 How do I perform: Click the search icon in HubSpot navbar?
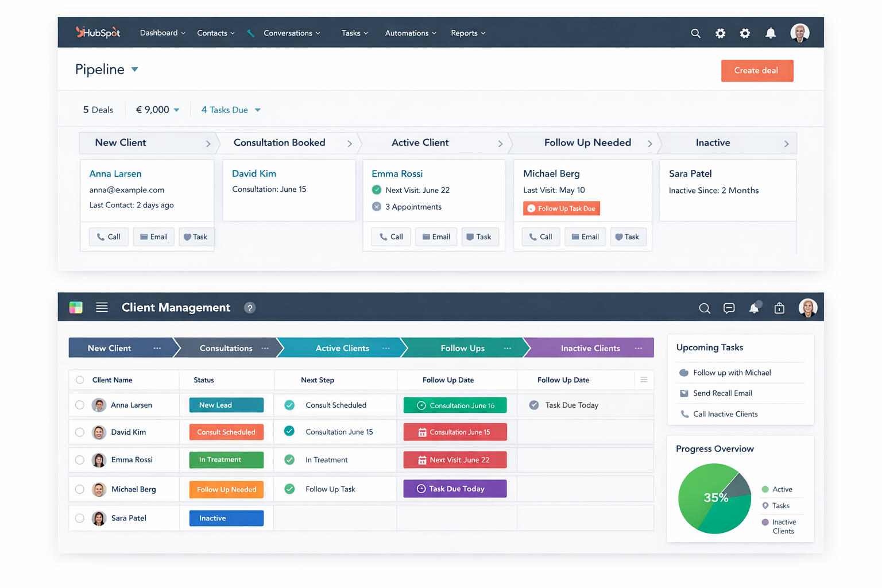pyautogui.click(x=695, y=33)
